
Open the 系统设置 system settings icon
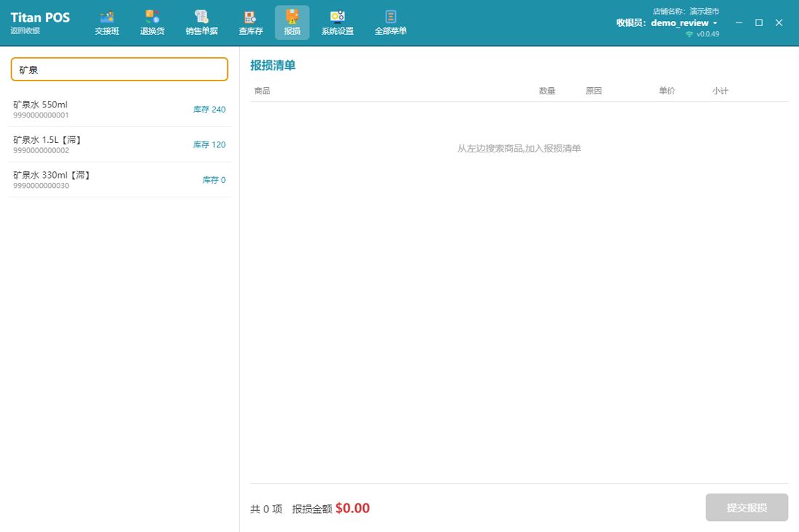coord(337,23)
